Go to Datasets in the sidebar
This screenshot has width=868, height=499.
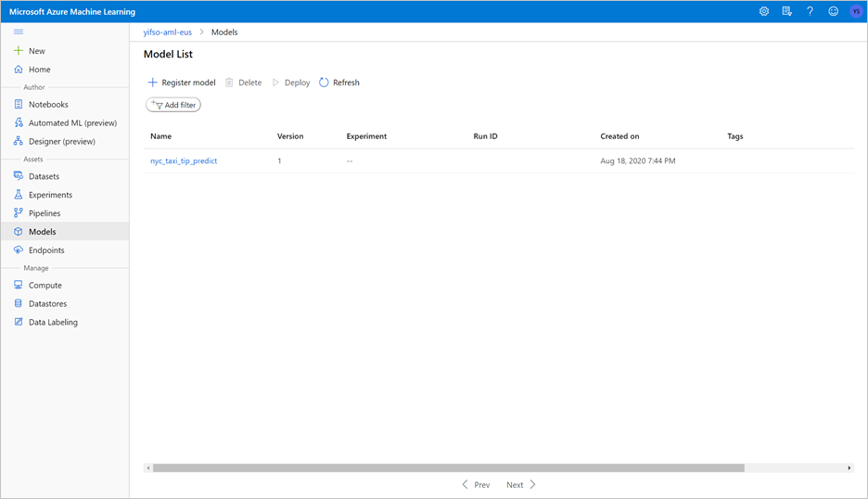(44, 176)
